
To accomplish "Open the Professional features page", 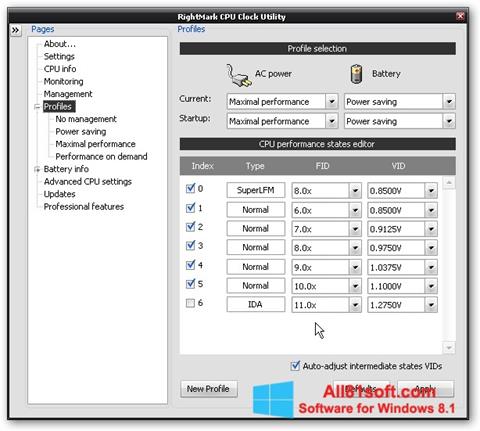I will click(x=84, y=206).
